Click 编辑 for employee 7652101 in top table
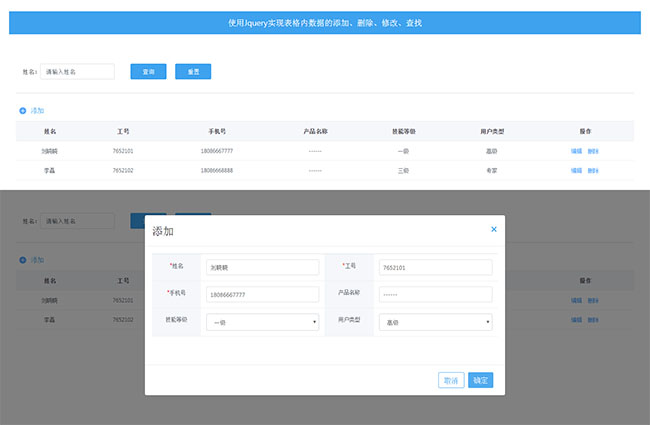Image resolution: width=650 pixels, height=425 pixels. pyautogui.click(x=576, y=150)
